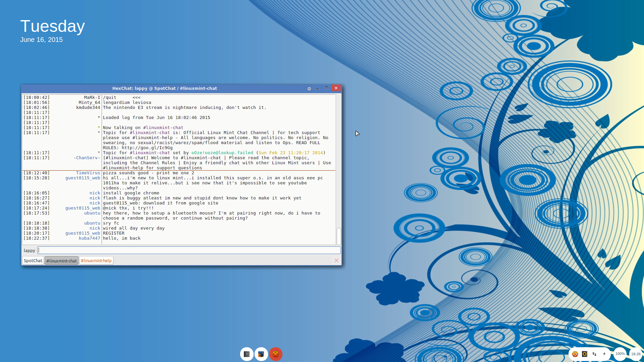Switch to the SpotChat server tab

coord(33,260)
